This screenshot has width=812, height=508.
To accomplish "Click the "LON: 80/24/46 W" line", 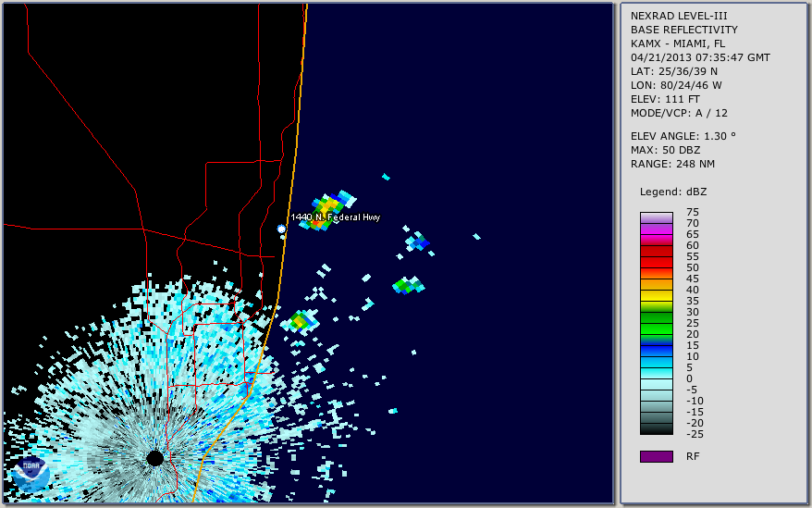I will point(676,85).
